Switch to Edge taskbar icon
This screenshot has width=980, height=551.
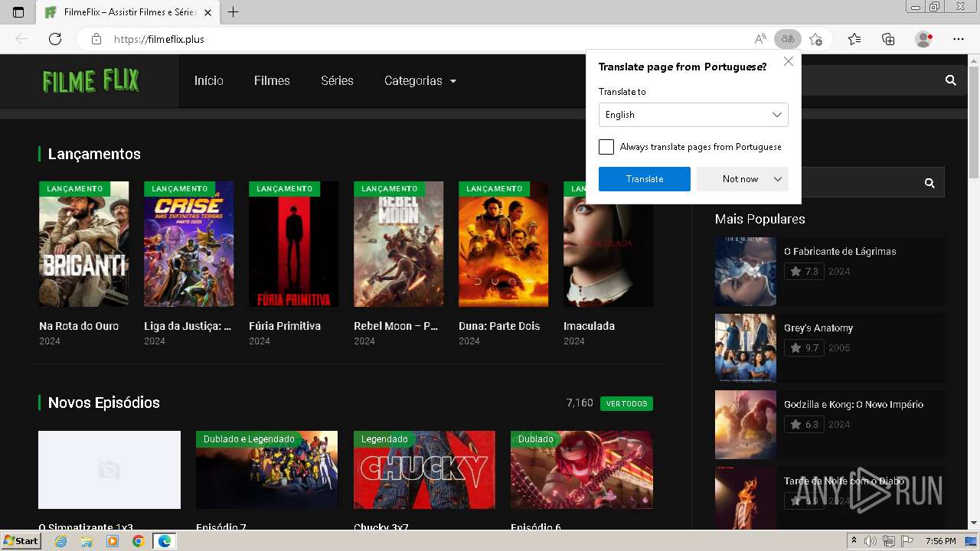[x=164, y=541]
